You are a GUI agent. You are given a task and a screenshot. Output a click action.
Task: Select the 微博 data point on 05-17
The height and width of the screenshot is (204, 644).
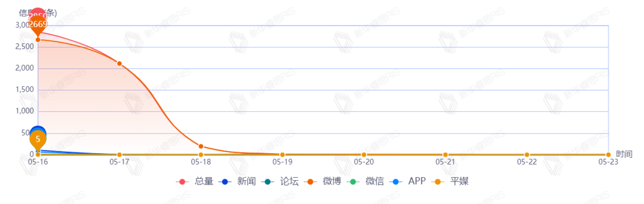tap(119, 64)
